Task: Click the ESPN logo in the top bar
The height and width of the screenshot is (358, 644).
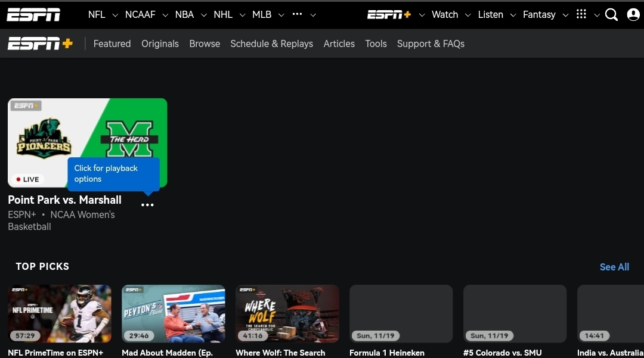Action: [x=33, y=15]
